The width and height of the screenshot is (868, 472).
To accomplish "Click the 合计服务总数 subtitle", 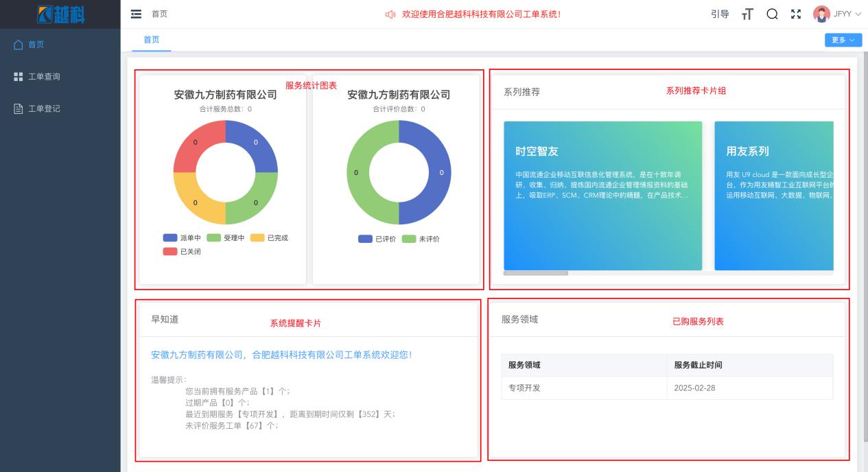I will (225, 109).
